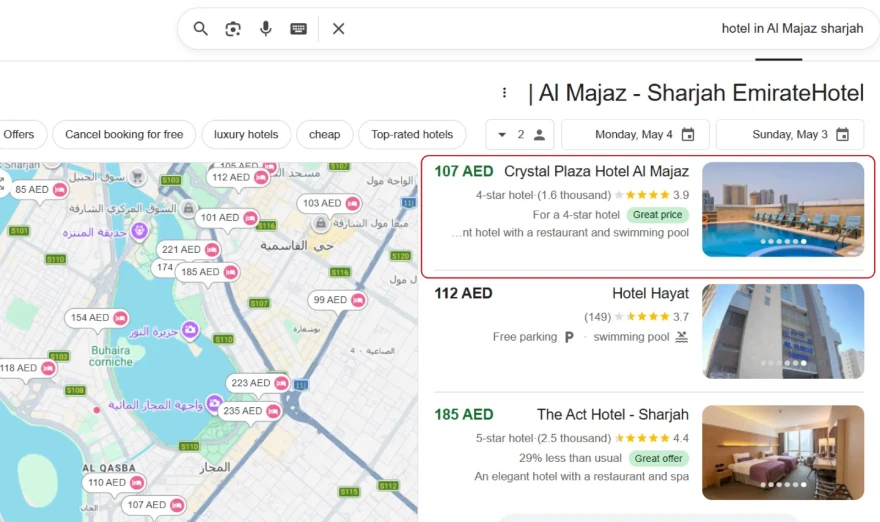Open the Sunday, May 3 date picker
Screen dimensions: 880x522
[x=790, y=135]
